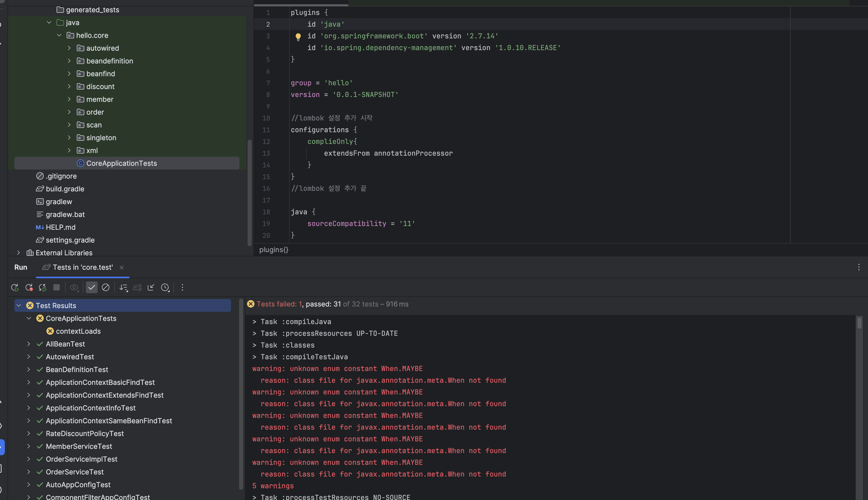Image resolution: width=868 pixels, height=500 pixels.
Task: Collapse the java folder
Action: tap(49, 23)
